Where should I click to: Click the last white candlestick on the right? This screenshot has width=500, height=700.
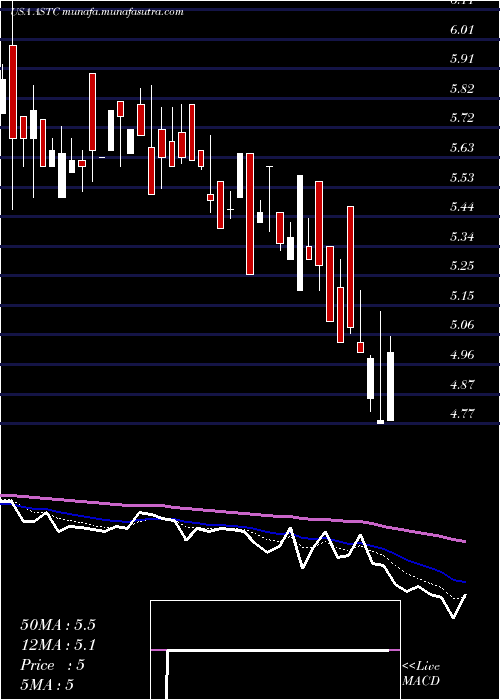click(390, 386)
